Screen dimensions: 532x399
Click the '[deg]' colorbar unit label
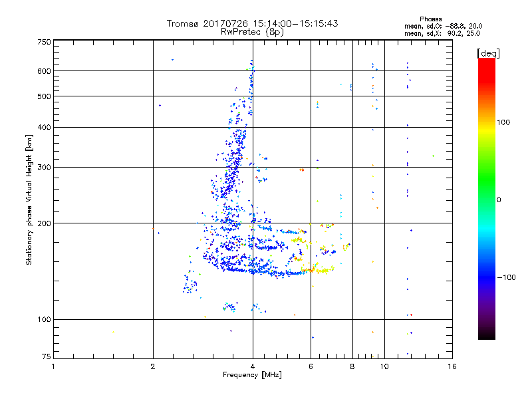tap(488, 53)
